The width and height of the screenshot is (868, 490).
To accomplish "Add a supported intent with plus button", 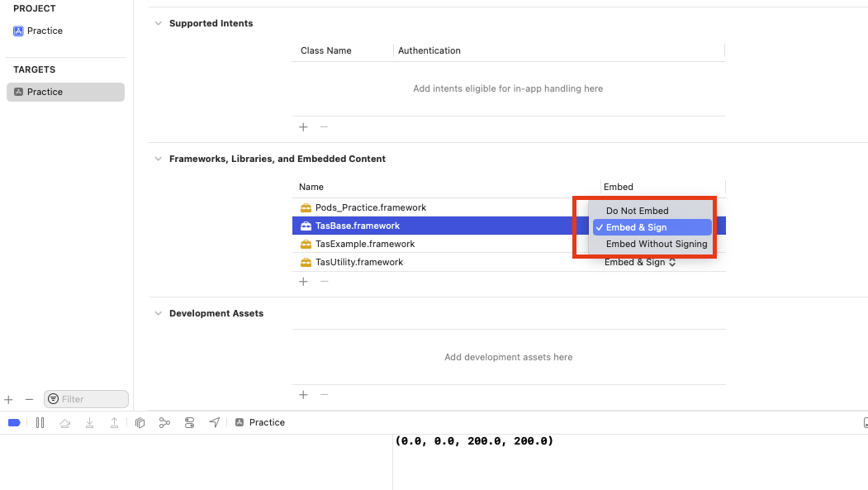I will click(303, 127).
